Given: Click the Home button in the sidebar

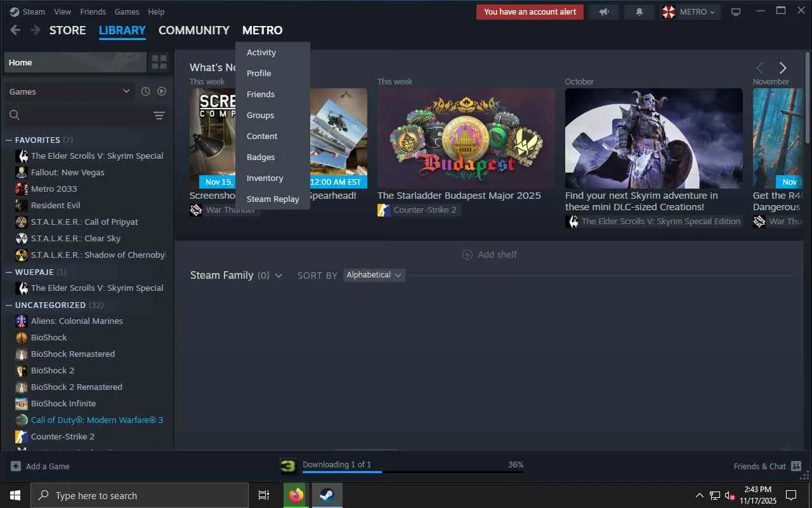Looking at the screenshot, I should pos(75,62).
